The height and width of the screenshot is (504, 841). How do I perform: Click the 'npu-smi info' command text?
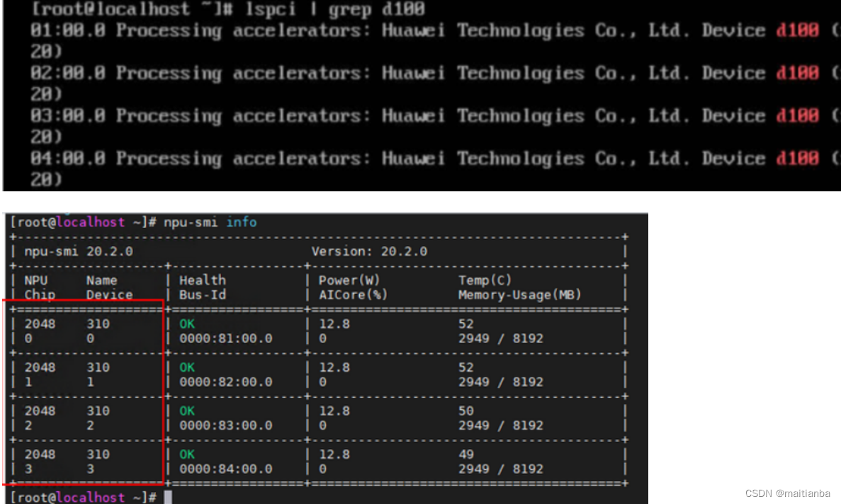tap(210, 222)
